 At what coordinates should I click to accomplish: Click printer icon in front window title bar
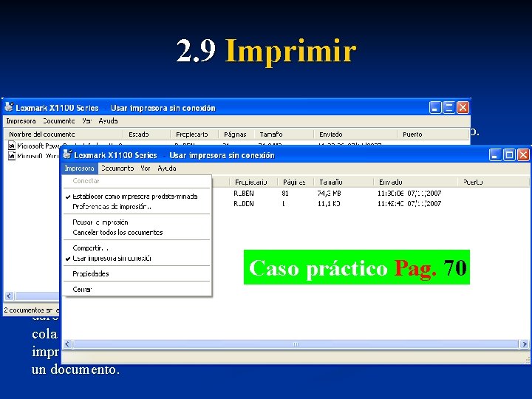coord(67,154)
